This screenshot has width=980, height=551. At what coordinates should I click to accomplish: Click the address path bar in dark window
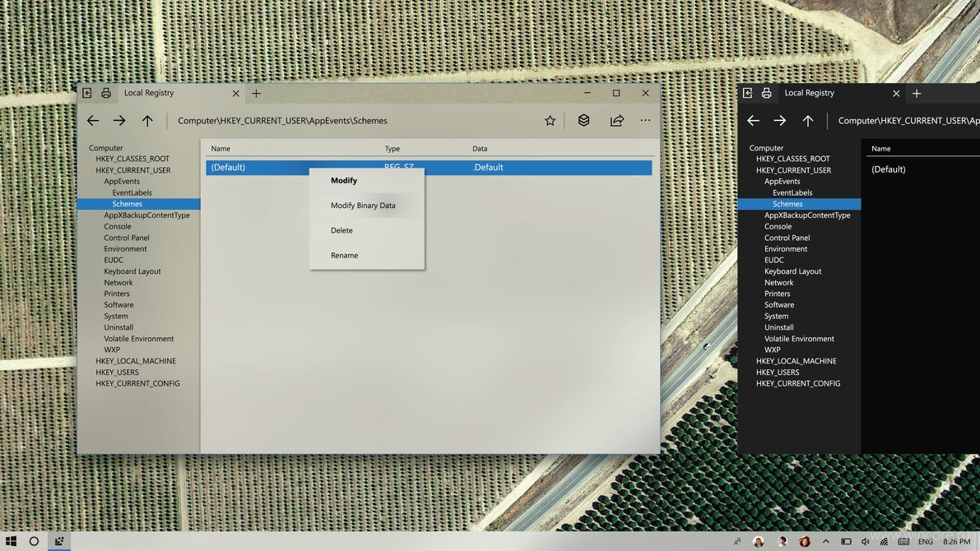tap(908, 121)
